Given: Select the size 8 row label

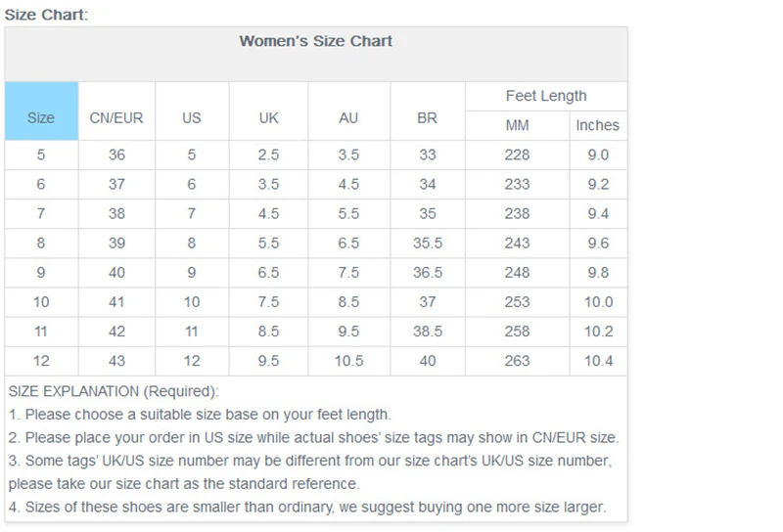Looking at the screenshot, I should click(41, 243).
